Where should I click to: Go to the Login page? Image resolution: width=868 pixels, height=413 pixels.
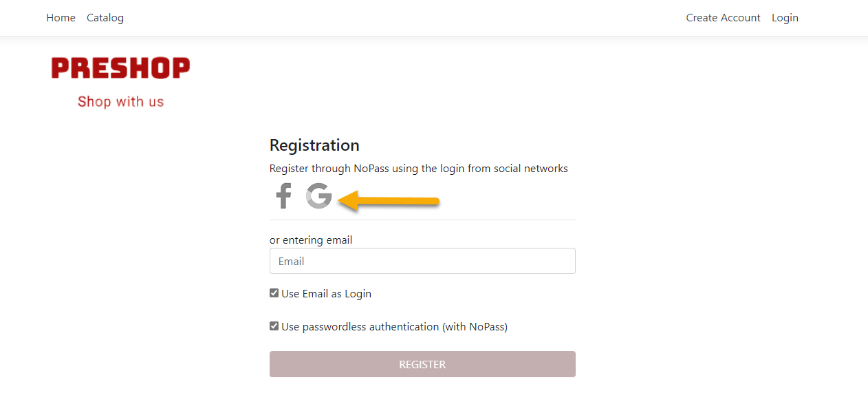(x=785, y=18)
